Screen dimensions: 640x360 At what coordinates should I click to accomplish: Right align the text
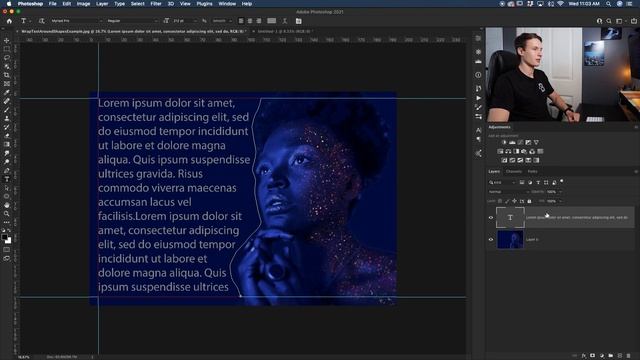pos(259,21)
